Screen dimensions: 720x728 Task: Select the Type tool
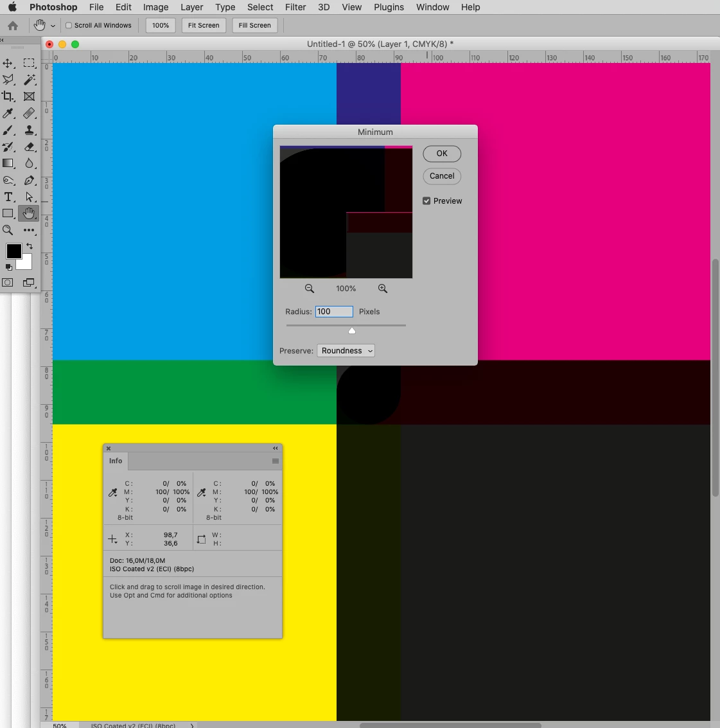(x=8, y=197)
